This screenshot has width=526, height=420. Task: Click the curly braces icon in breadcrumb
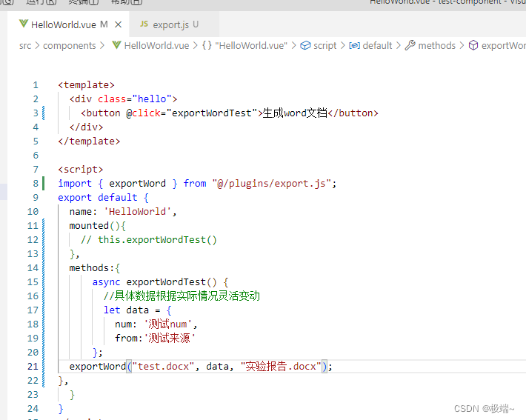click(x=207, y=45)
